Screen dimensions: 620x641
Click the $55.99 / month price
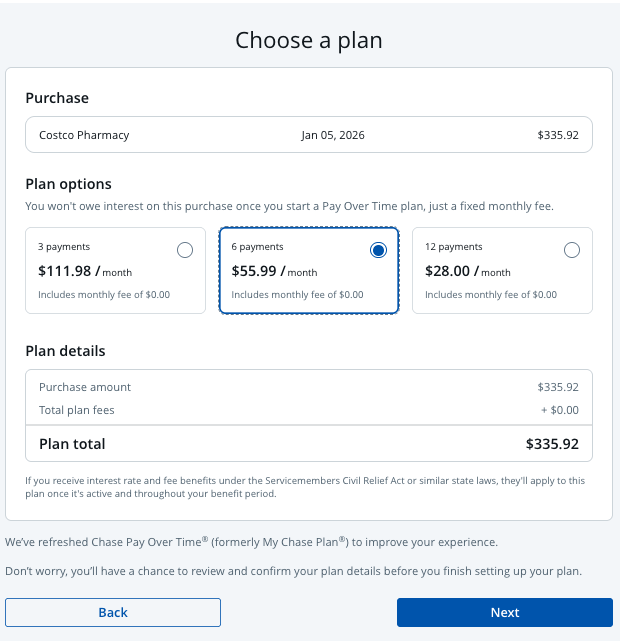(x=274, y=271)
